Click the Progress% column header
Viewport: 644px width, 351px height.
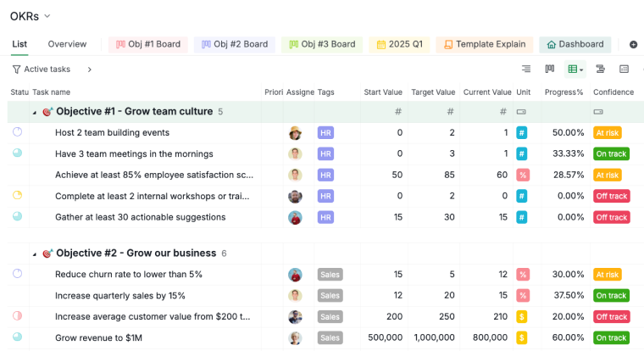pyautogui.click(x=563, y=92)
